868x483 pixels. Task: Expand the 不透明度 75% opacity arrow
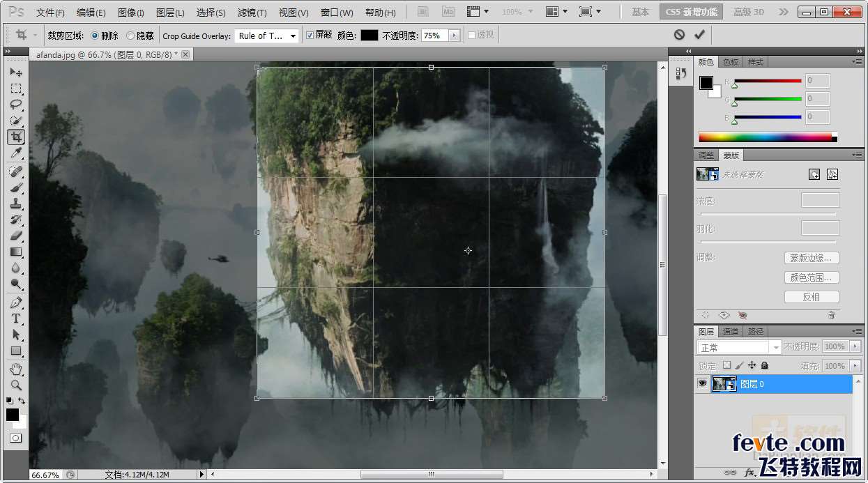click(x=455, y=36)
